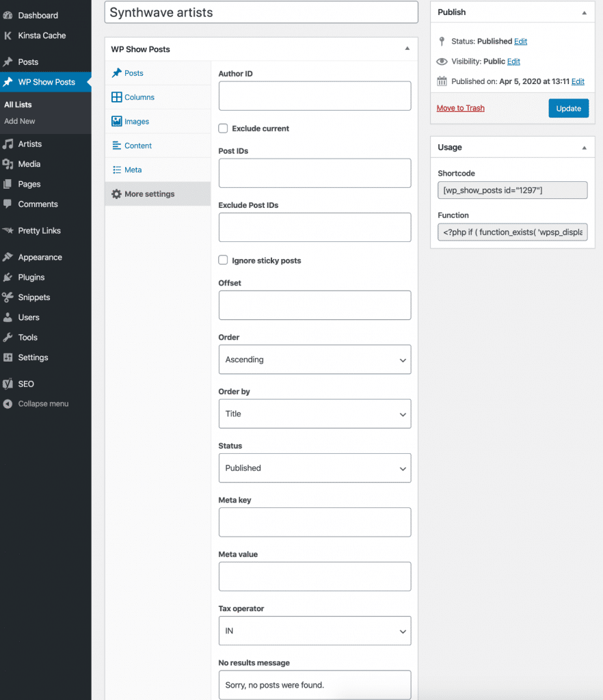Screen dimensions: 603x700
Task: Click the Shortcode text field
Action: pyautogui.click(x=512, y=190)
